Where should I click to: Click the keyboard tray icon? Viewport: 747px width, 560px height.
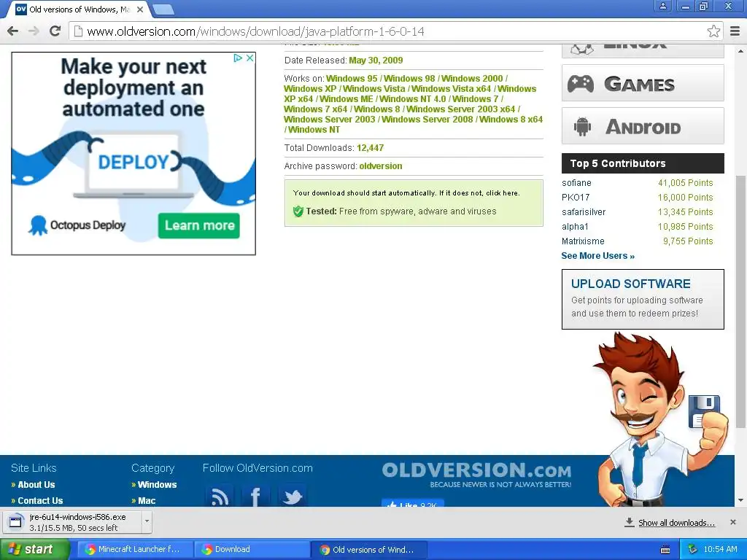[665, 550]
